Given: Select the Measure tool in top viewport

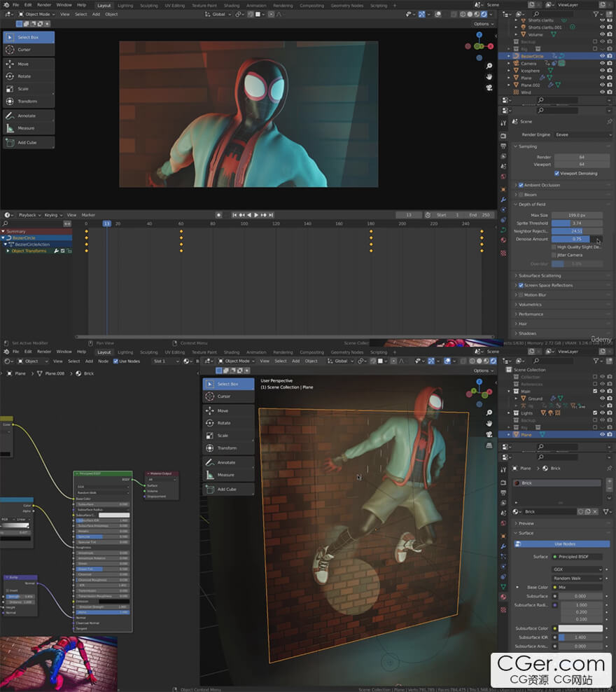Looking at the screenshot, I should pyautogui.click(x=29, y=128).
